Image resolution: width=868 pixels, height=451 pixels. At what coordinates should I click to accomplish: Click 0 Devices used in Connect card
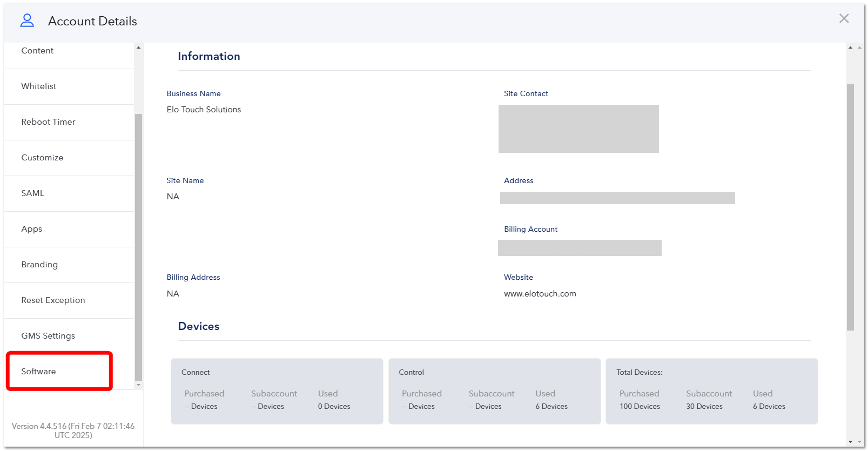pos(334,407)
